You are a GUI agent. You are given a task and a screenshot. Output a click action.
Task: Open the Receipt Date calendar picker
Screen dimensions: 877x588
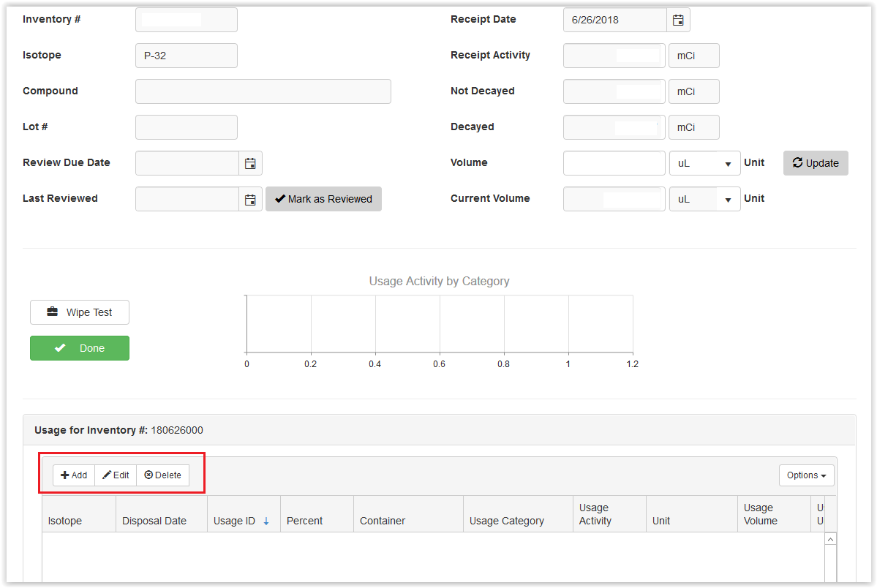coord(678,20)
